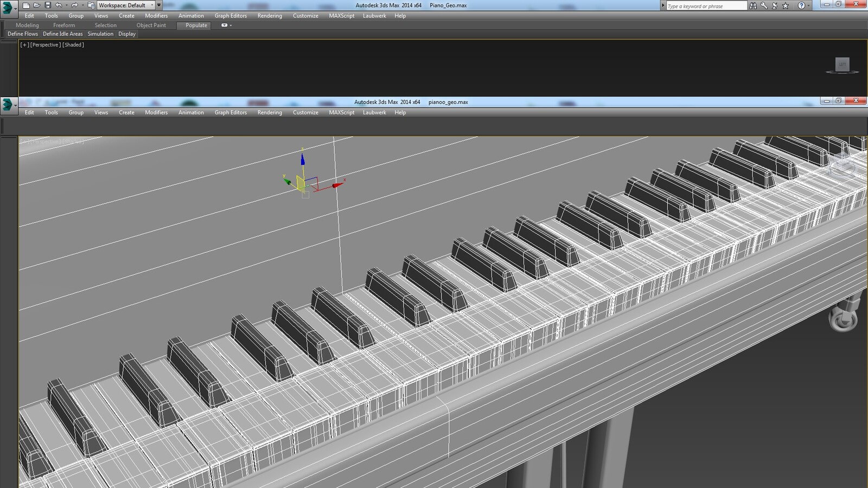Open Create menu in Piano_Geo.max window

coord(126,16)
